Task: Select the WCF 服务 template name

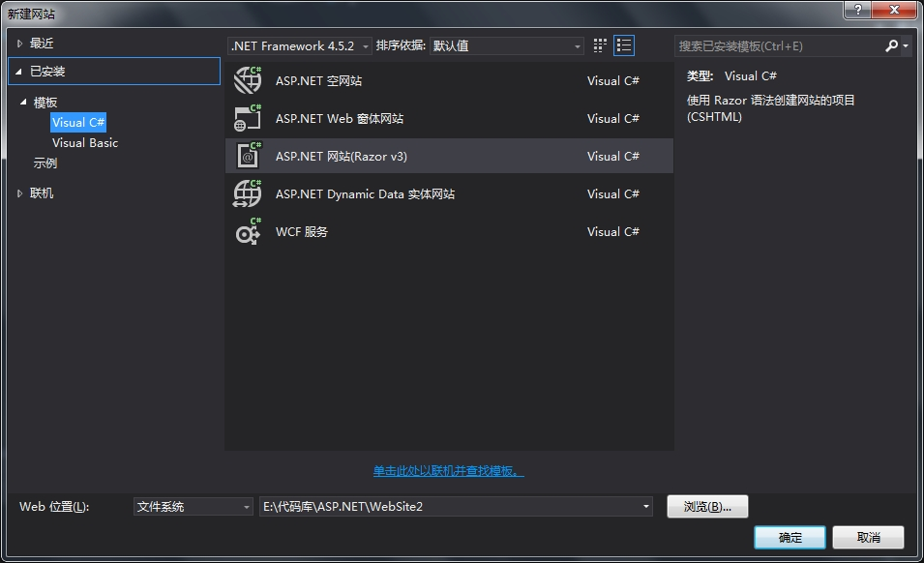Action: [302, 231]
